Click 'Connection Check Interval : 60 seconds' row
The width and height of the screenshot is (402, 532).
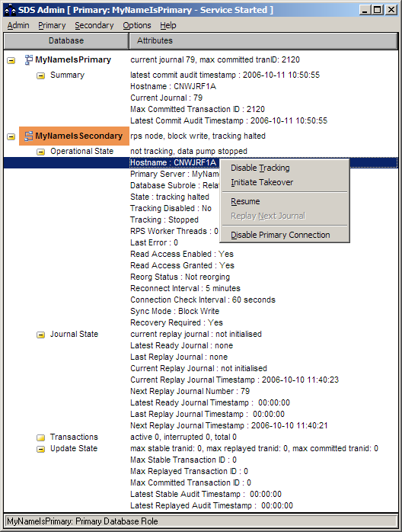203,300
